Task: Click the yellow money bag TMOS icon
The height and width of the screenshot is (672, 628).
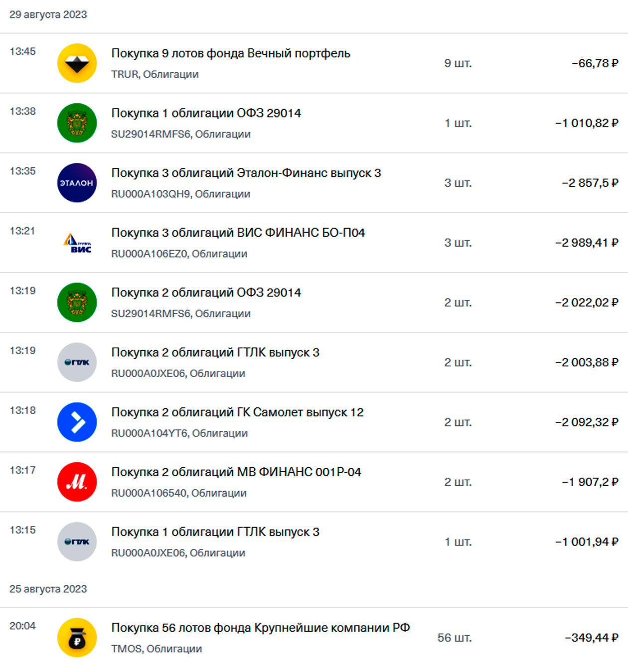Action: 77,638
